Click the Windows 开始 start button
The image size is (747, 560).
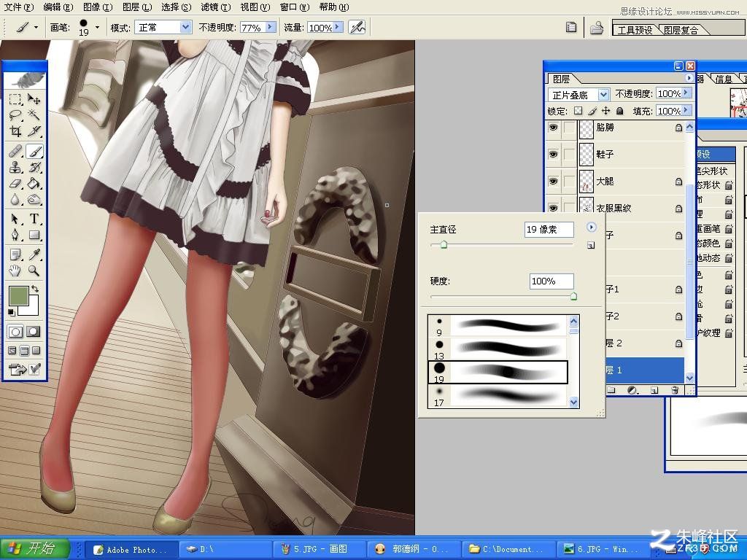coord(34,548)
